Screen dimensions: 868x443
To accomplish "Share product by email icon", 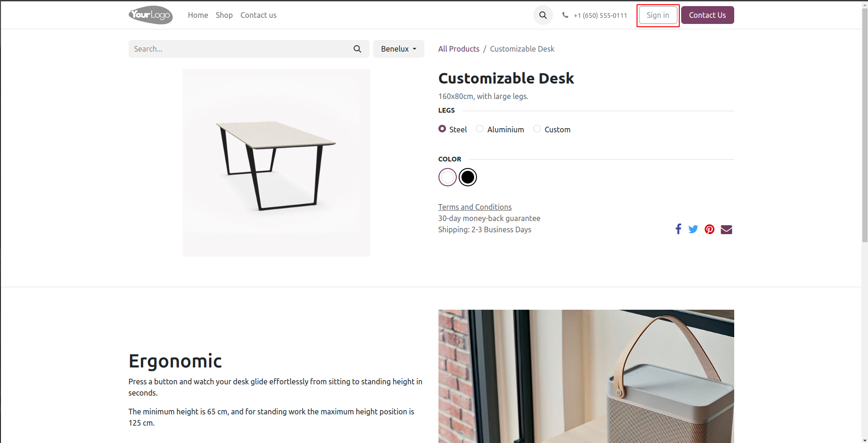I will [726, 229].
